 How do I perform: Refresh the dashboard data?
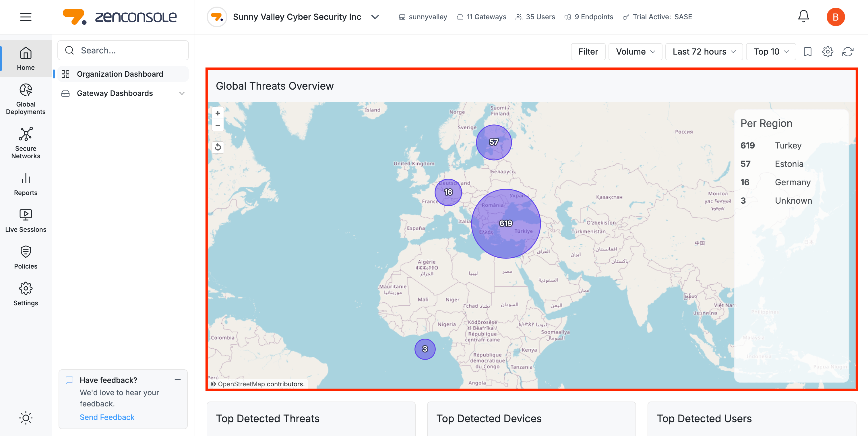pos(848,52)
